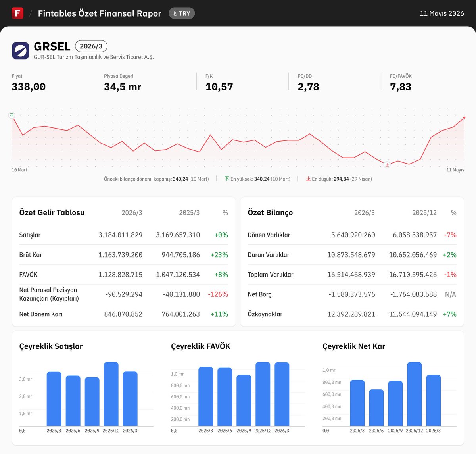Click the Piyasa Degeri value 34,5 mr
The image size is (476, 454).
[x=123, y=87]
